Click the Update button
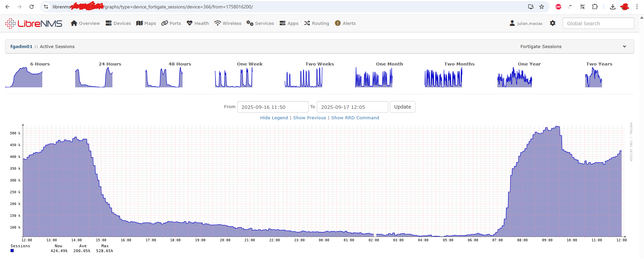 pos(402,107)
